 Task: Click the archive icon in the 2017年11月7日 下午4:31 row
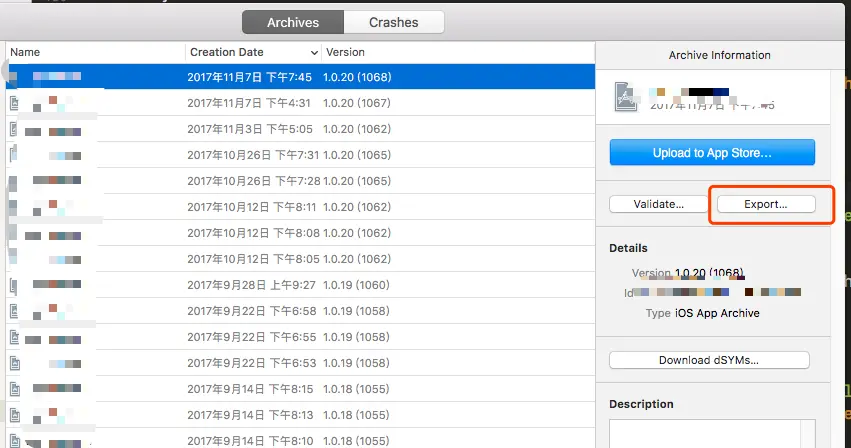(x=15, y=103)
